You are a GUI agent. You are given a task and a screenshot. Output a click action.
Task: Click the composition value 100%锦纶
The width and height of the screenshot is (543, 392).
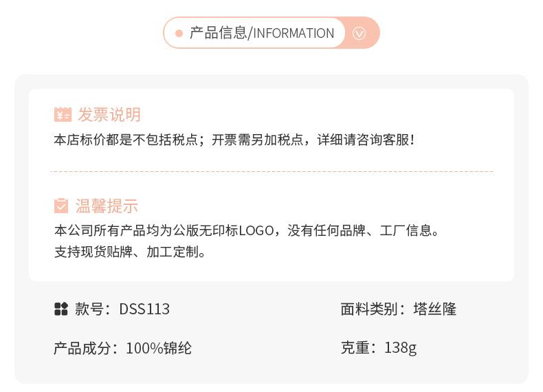click(158, 348)
